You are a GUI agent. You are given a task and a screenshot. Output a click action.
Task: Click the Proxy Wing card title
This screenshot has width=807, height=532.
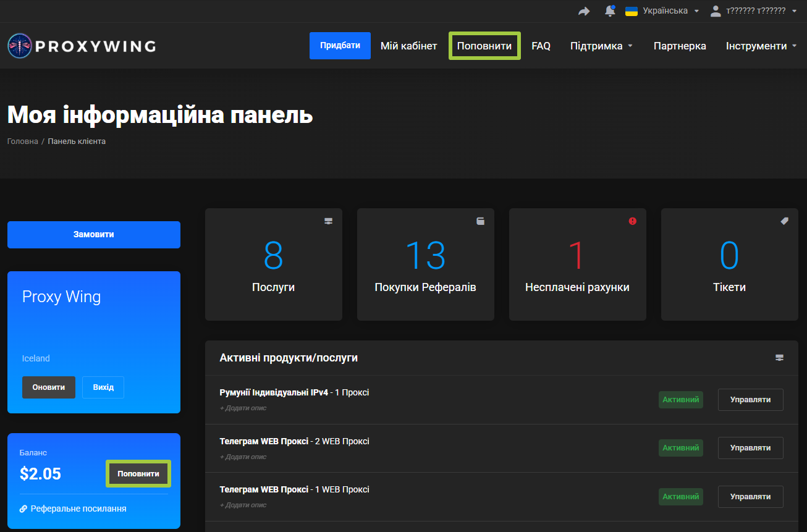pyautogui.click(x=61, y=297)
